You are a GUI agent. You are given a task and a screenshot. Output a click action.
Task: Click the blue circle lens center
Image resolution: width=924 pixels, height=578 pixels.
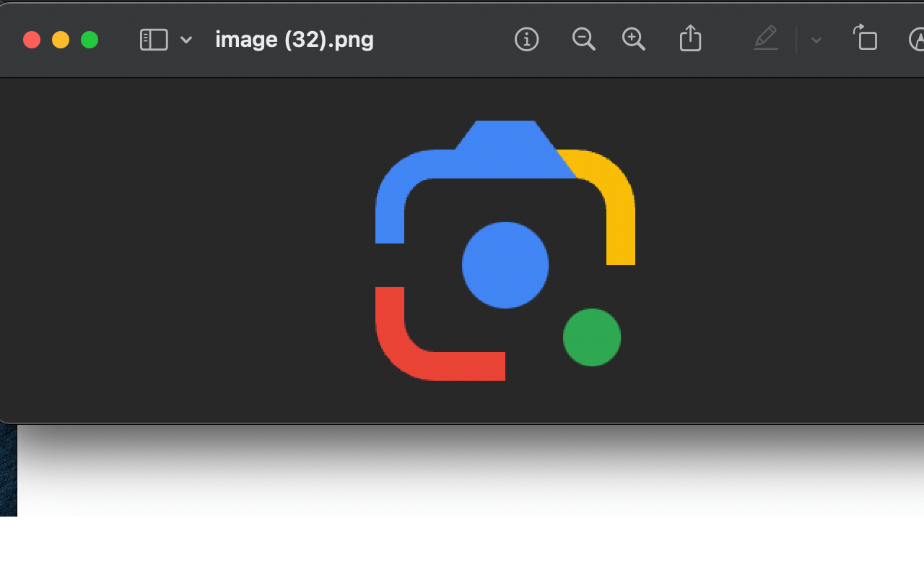[505, 264]
